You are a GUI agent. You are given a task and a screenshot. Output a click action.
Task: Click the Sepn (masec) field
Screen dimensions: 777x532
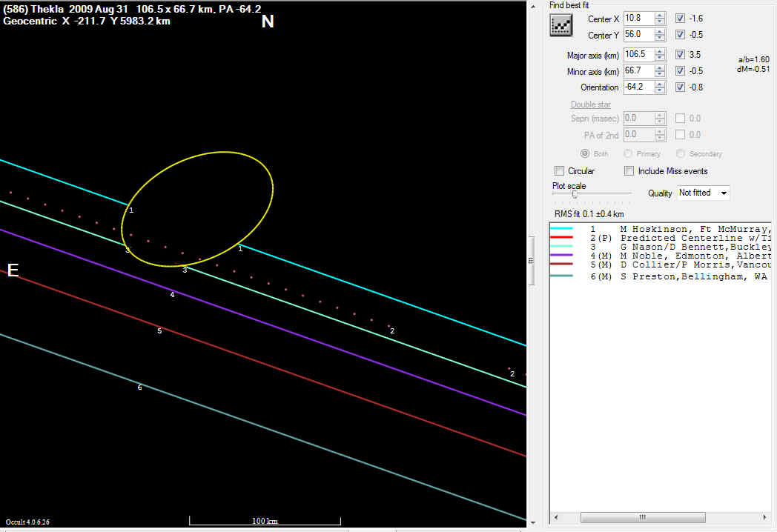(x=638, y=119)
